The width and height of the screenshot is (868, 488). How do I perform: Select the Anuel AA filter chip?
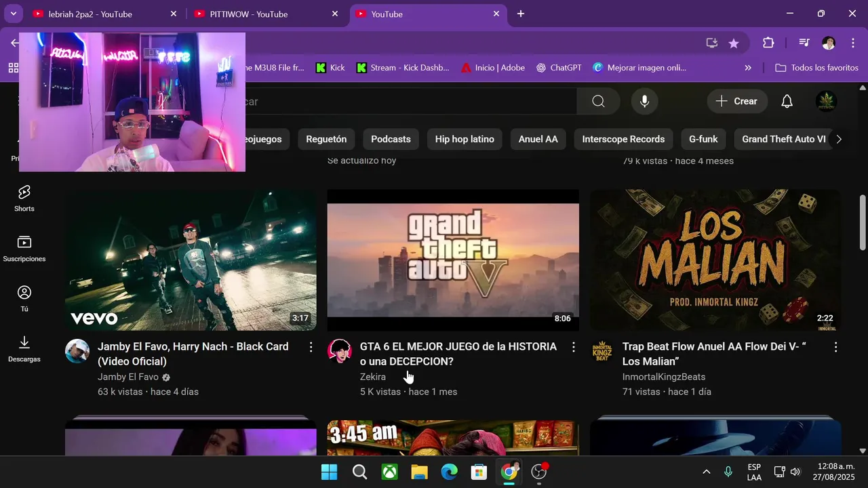[538, 139]
